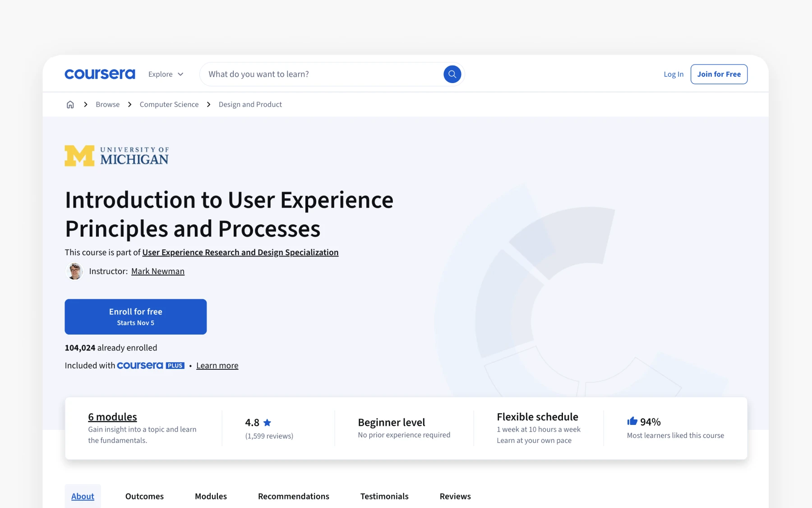The width and height of the screenshot is (812, 508).
Task: Click '1 week at 10 hours a week' text
Action: coord(539,429)
